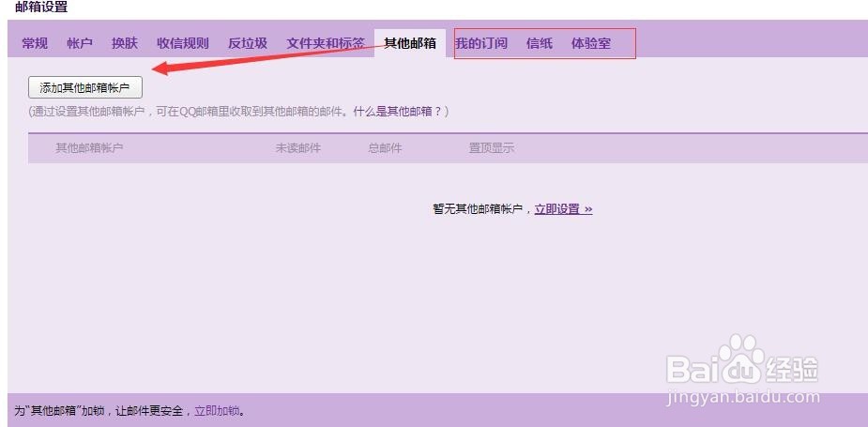Image resolution: width=868 pixels, height=427 pixels.
Task: Go to the 体验室 tab
Action: pyautogui.click(x=590, y=43)
